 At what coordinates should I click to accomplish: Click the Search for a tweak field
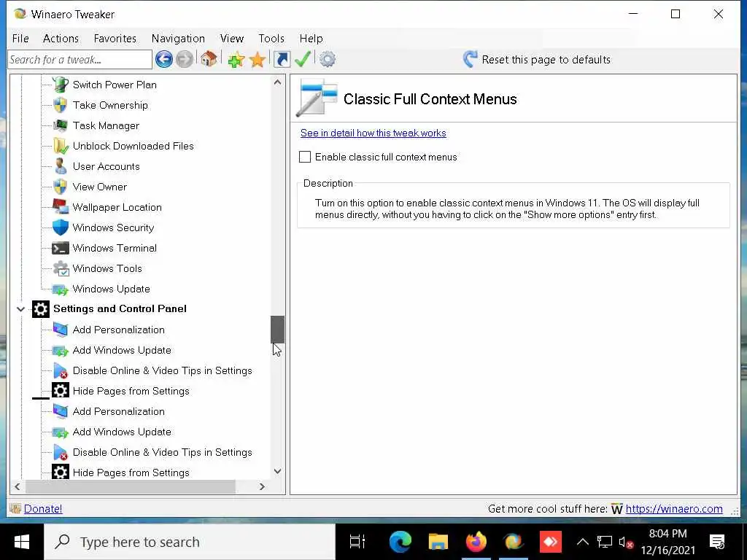point(80,60)
